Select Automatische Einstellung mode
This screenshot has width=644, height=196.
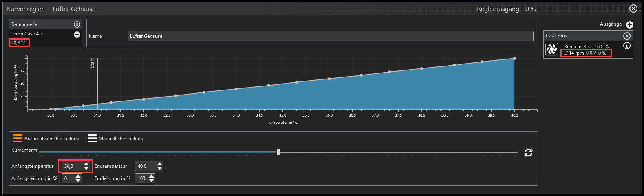[x=46, y=139]
